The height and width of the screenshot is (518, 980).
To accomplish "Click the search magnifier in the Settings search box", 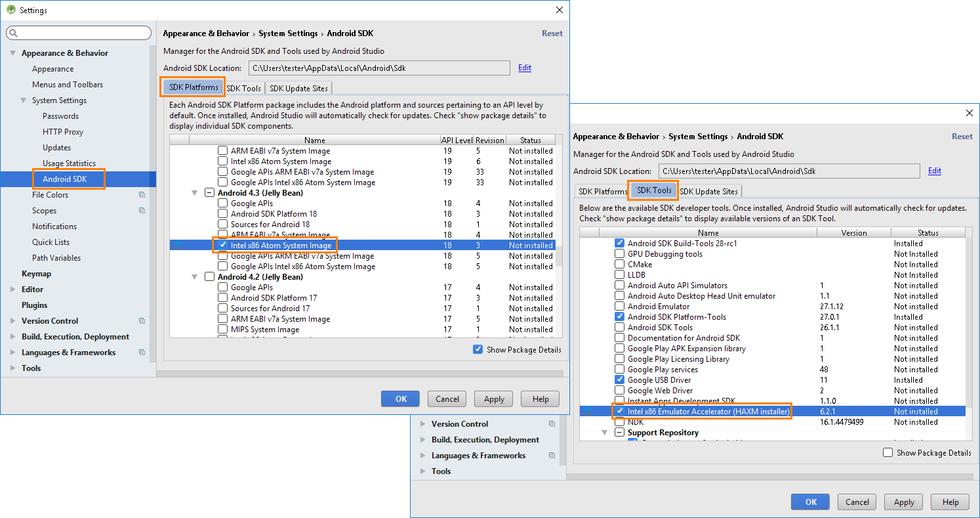I will coord(14,33).
